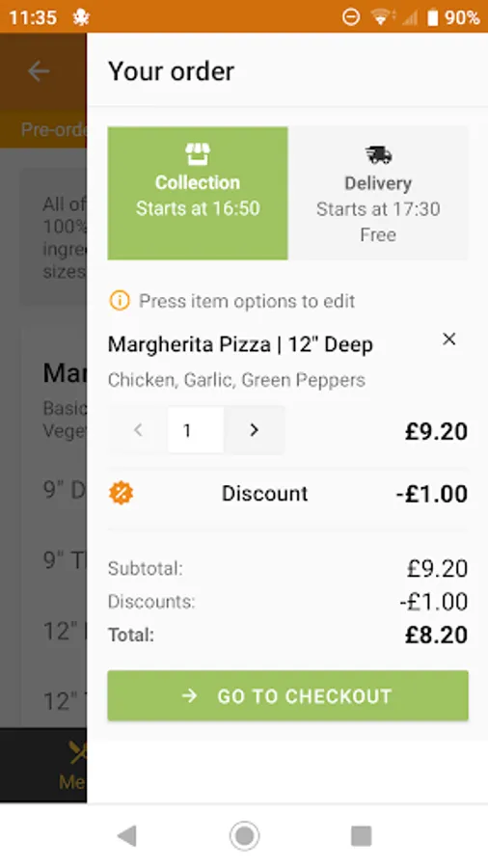Tap the orange discount badge icon
The height and width of the screenshot is (868, 488).
click(122, 493)
